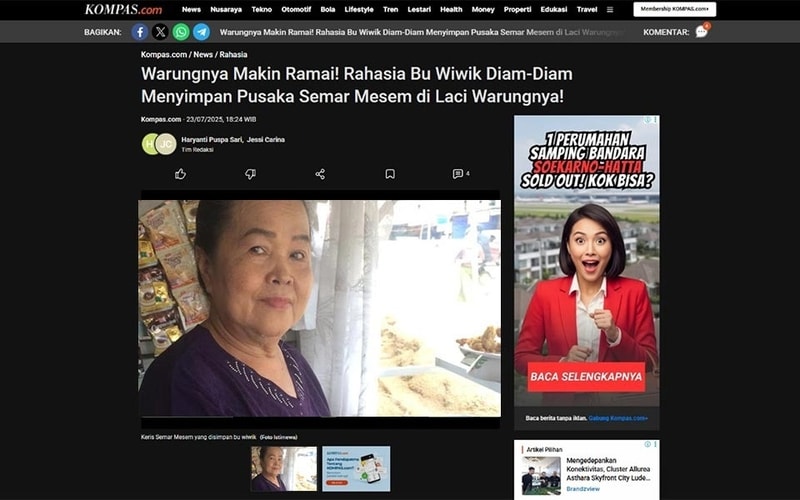Share article via Facebook icon
The width and height of the screenshot is (800, 500).
(140, 32)
